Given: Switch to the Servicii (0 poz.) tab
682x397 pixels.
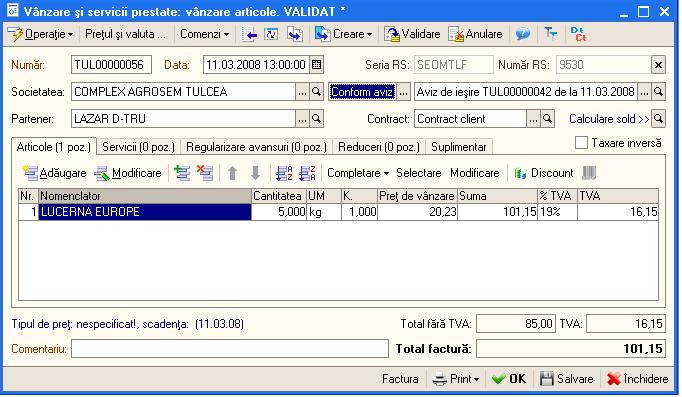Looking at the screenshot, I should 138,147.
